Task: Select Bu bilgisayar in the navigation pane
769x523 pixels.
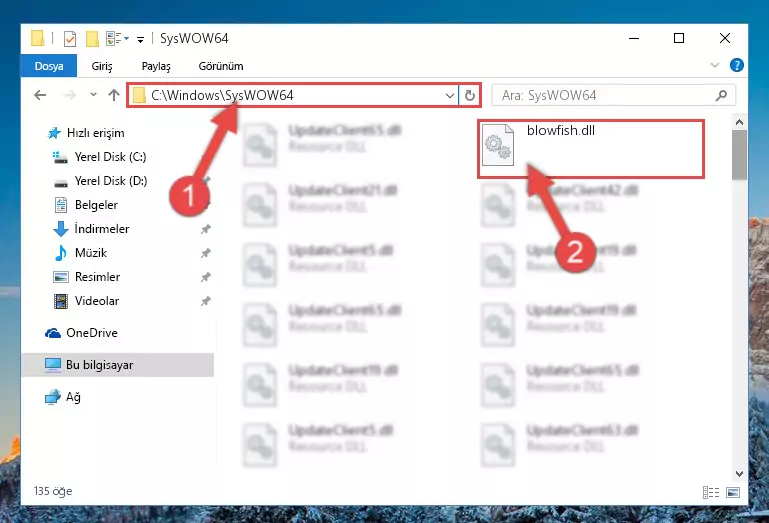Action: (x=117, y=365)
